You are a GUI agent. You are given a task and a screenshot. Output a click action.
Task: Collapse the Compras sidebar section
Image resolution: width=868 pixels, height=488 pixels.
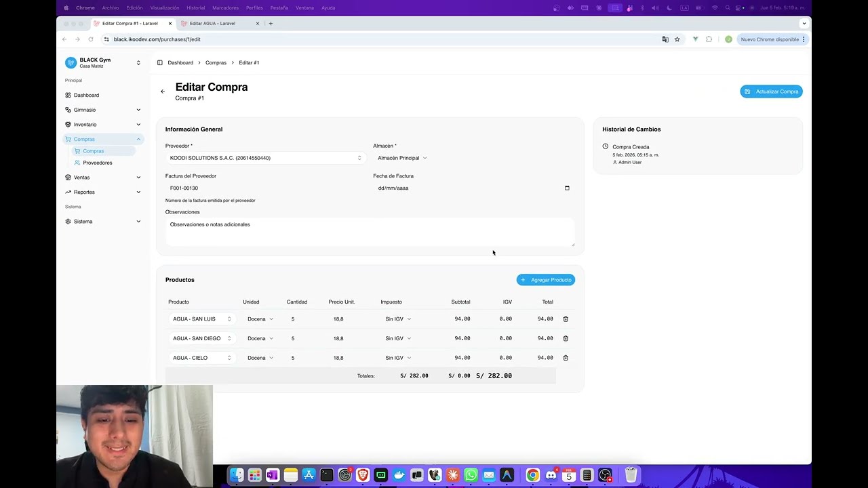click(103, 139)
